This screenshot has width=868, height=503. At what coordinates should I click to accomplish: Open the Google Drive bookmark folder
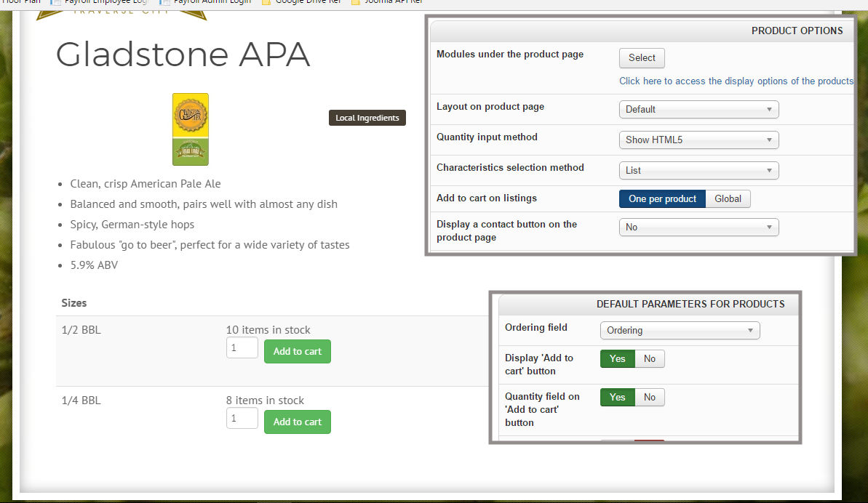(302, 2)
